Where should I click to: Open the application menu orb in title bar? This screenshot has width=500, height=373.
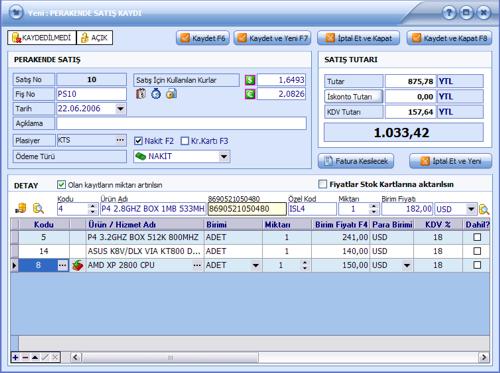[16, 13]
